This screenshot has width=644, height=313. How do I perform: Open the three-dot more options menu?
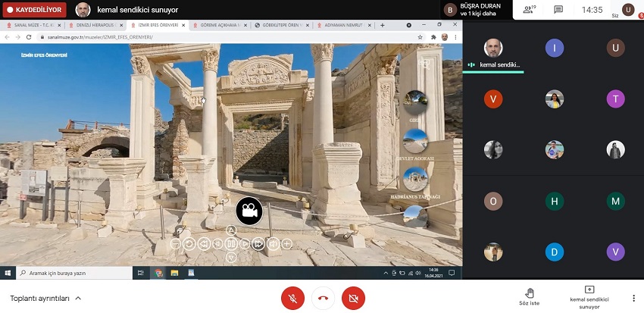633,298
